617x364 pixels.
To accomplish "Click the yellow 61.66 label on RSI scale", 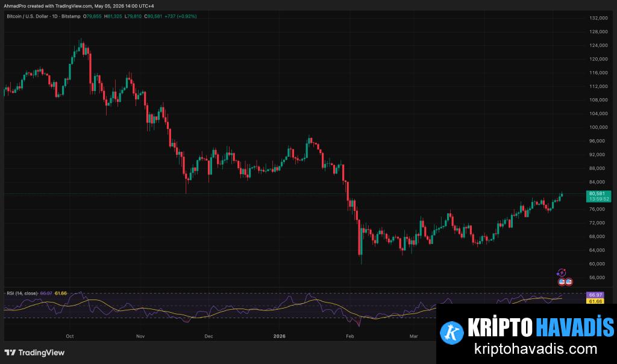I will (x=595, y=301).
